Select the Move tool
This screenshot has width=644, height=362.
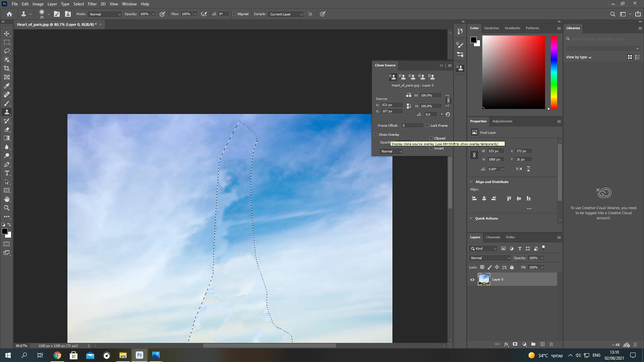point(7,34)
